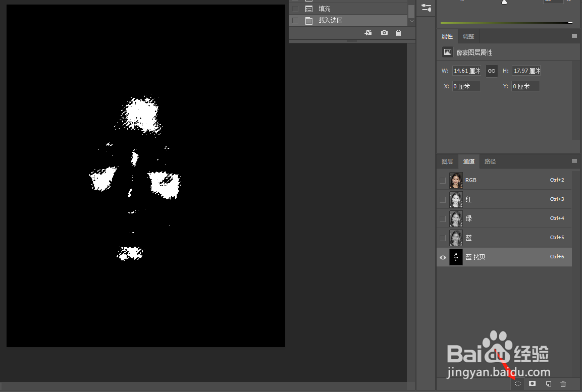The image size is (582, 392).
Task: Select the 红 channel name
Action: click(468, 199)
